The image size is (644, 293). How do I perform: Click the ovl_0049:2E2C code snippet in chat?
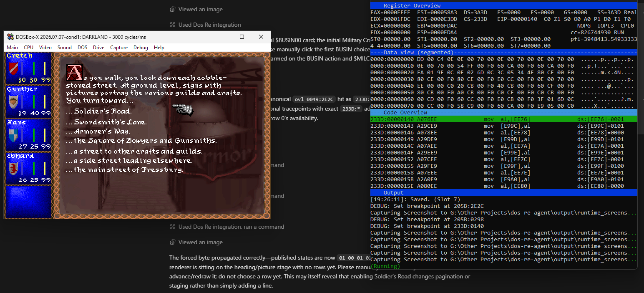315,100
